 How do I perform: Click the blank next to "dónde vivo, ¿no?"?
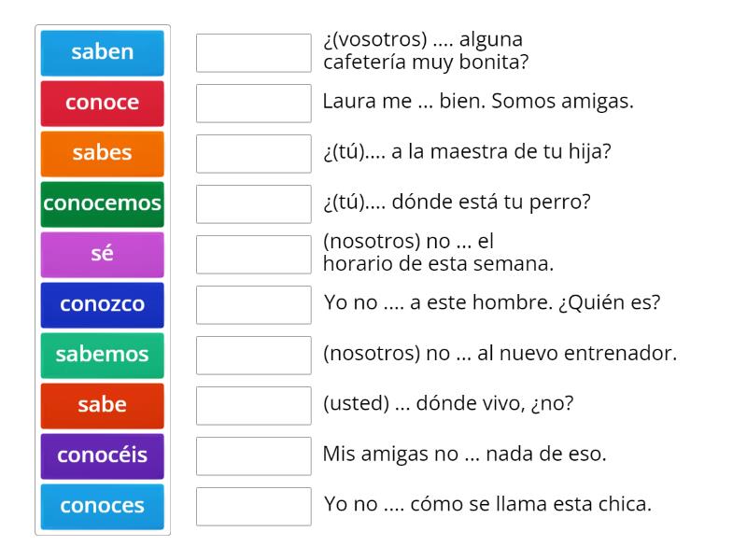[x=254, y=405]
